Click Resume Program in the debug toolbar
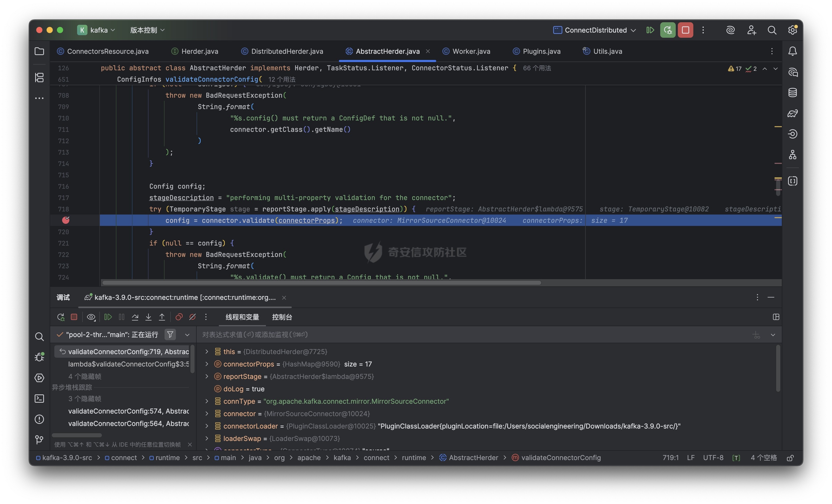 coord(108,317)
